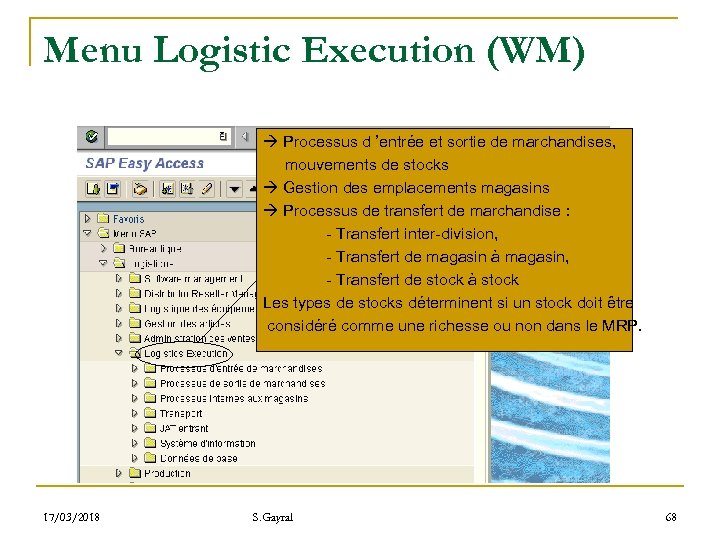This screenshot has width=720, height=540.
Task: Expand the Production tree node
Action: pos(118,473)
